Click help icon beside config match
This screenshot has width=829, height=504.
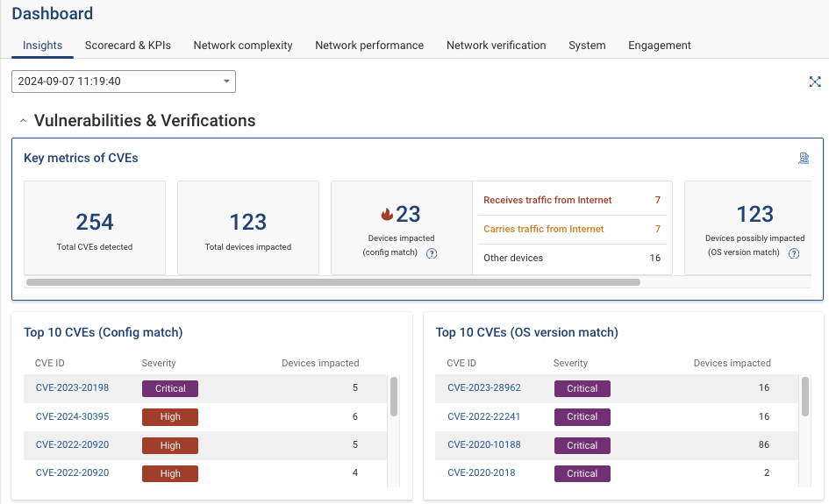(x=432, y=253)
